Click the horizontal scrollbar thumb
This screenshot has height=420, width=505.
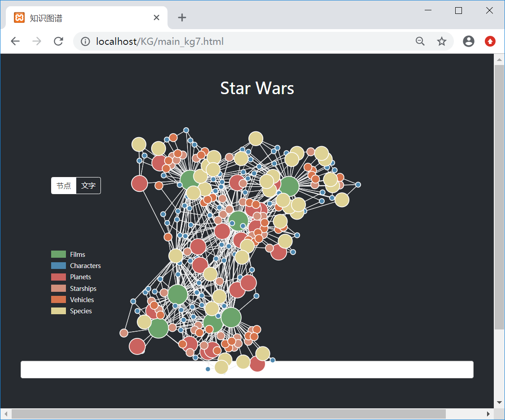[x=229, y=414]
